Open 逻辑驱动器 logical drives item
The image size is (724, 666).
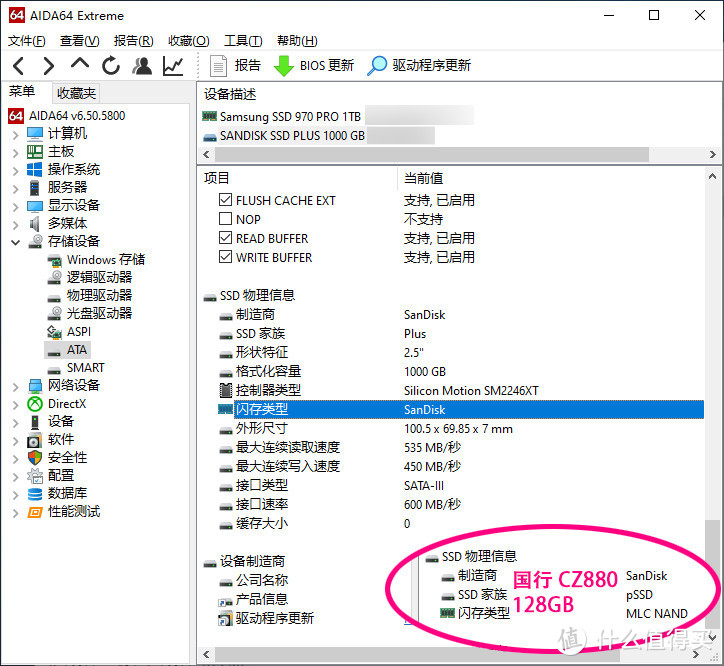[90, 277]
